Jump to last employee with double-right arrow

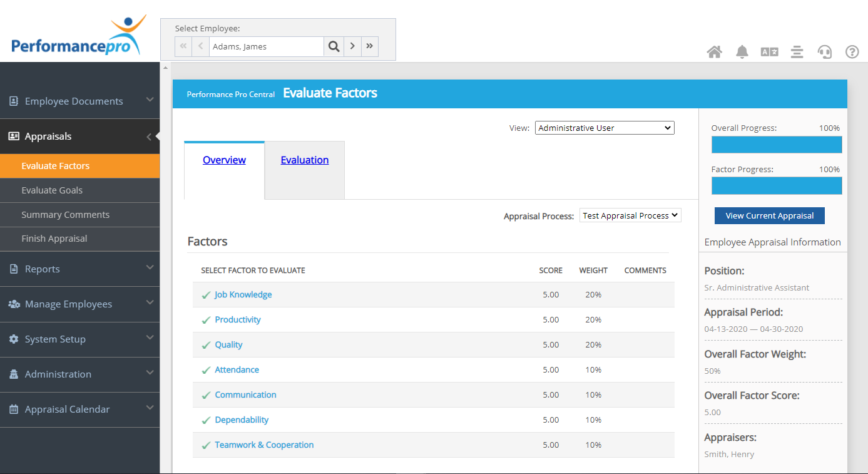370,46
